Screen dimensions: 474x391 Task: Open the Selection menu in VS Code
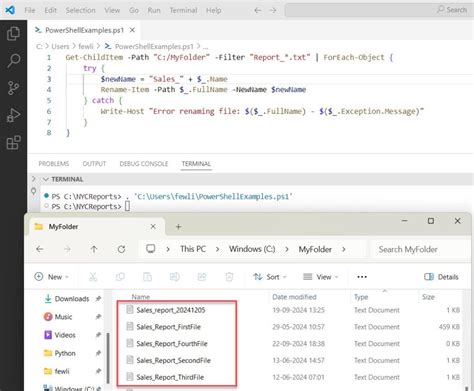80,10
